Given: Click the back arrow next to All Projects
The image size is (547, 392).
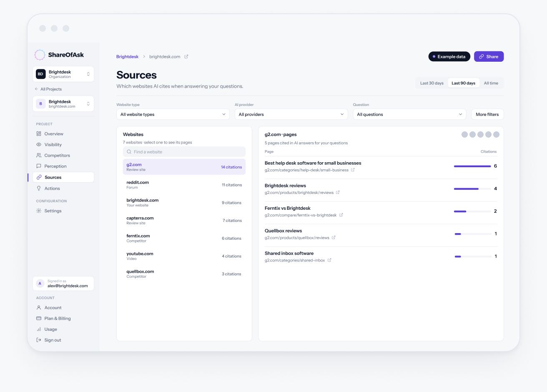Looking at the screenshot, I should (37, 89).
